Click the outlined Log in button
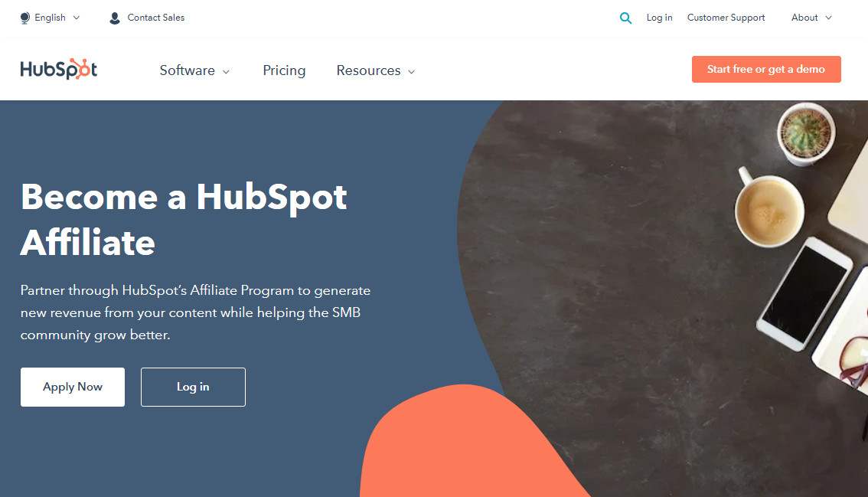This screenshot has width=868, height=497. click(193, 387)
